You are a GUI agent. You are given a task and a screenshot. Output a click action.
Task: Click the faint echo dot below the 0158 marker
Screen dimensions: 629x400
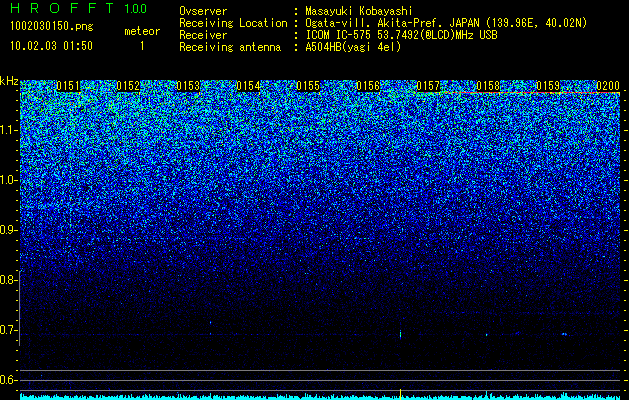[x=487, y=335]
